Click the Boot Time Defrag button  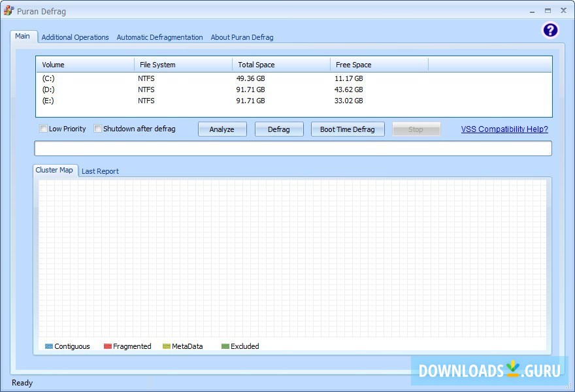pyautogui.click(x=347, y=129)
